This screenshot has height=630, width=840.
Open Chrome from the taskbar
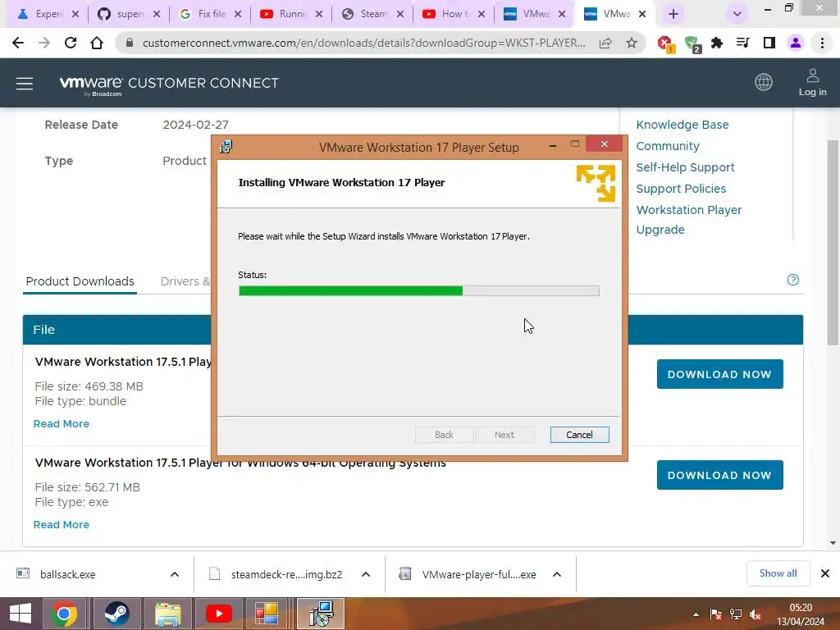64,614
